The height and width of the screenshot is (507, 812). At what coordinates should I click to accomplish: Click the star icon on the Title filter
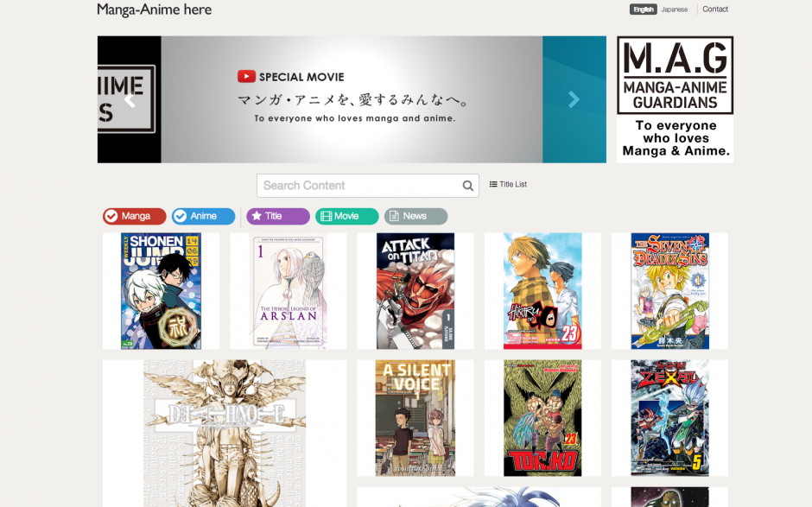257,216
